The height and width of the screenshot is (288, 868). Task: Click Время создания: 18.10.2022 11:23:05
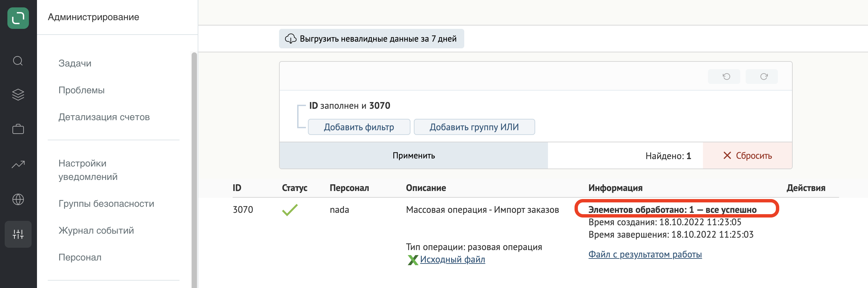click(665, 222)
